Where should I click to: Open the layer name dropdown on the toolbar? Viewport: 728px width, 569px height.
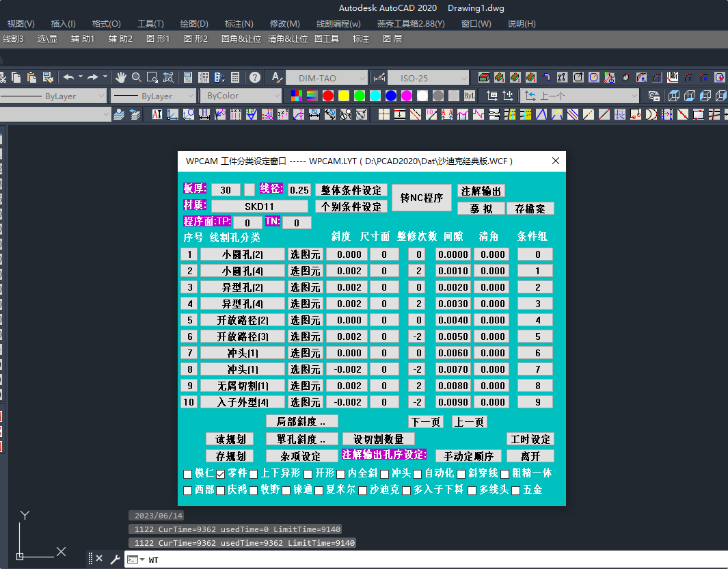pos(55,114)
